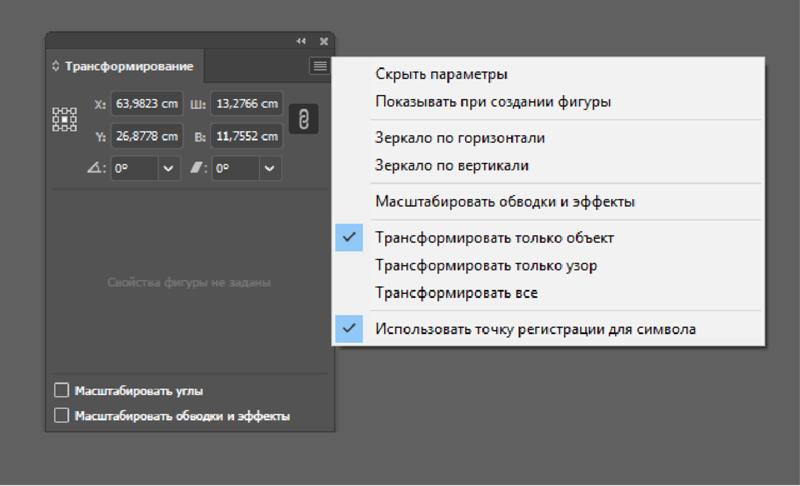Choose Зеркало по горизонтали from menu
This screenshot has width=800, height=486.
[x=459, y=138]
